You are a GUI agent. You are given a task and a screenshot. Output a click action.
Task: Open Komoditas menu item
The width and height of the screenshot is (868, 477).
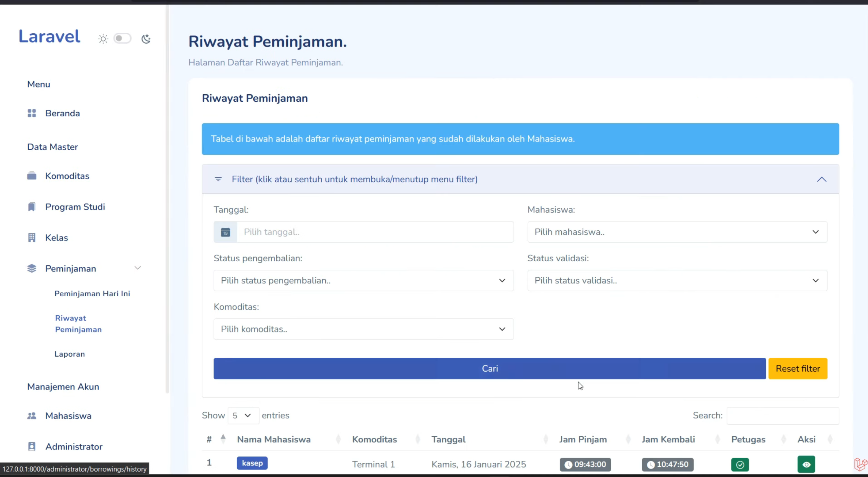[67, 176]
